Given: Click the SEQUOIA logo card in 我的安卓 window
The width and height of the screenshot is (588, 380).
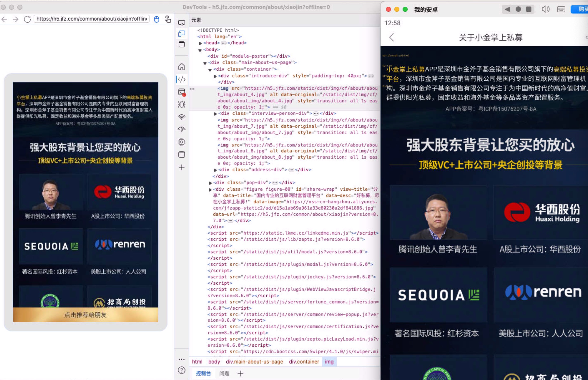Looking at the screenshot, I should pyautogui.click(x=438, y=295).
